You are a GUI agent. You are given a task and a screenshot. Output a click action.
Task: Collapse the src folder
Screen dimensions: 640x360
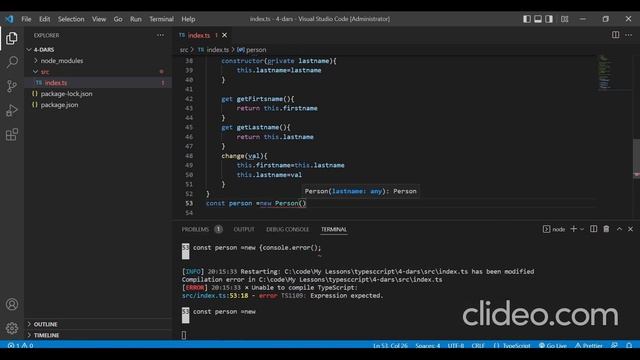(98, 71)
